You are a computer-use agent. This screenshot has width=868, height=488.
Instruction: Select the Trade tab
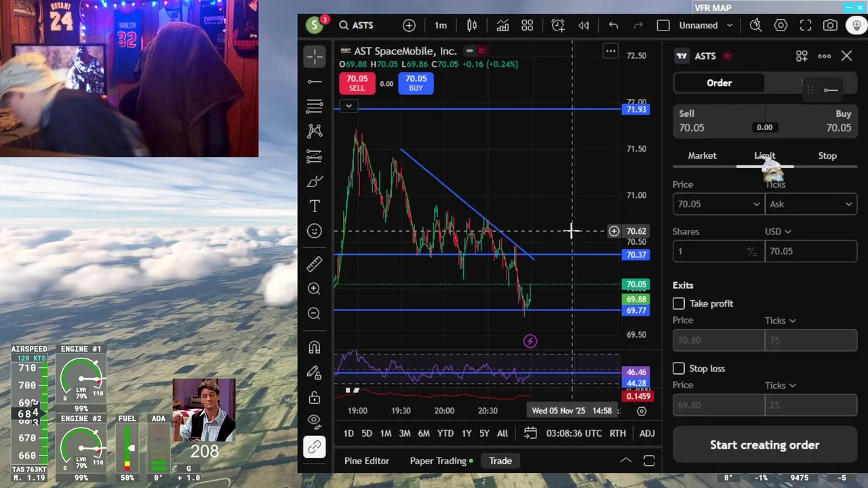500,461
